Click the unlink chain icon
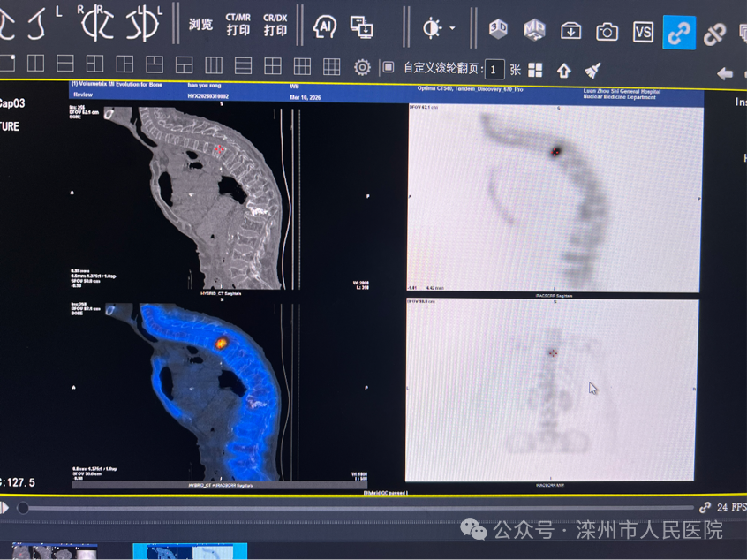The image size is (747, 560). 714,34
